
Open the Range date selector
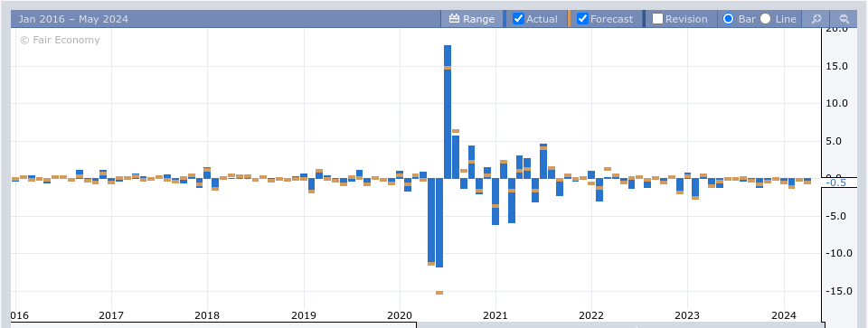[x=472, y=19]
